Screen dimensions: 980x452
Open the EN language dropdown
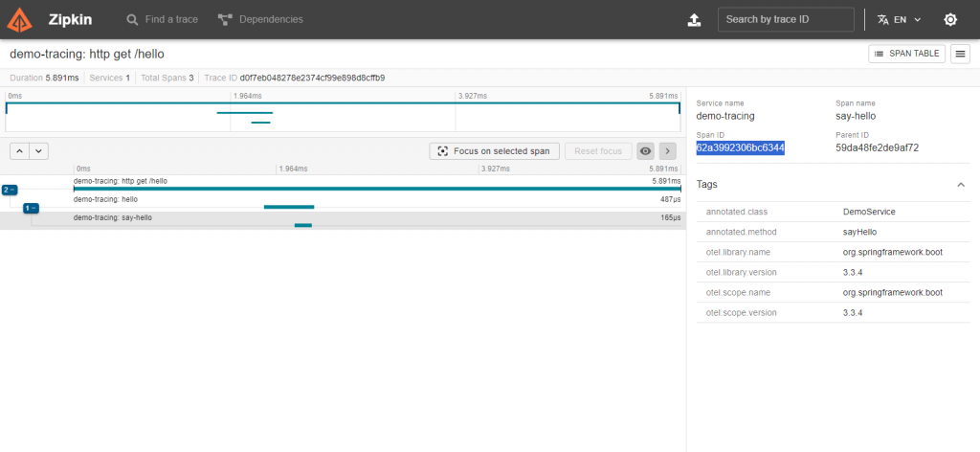tap(900, 19)
